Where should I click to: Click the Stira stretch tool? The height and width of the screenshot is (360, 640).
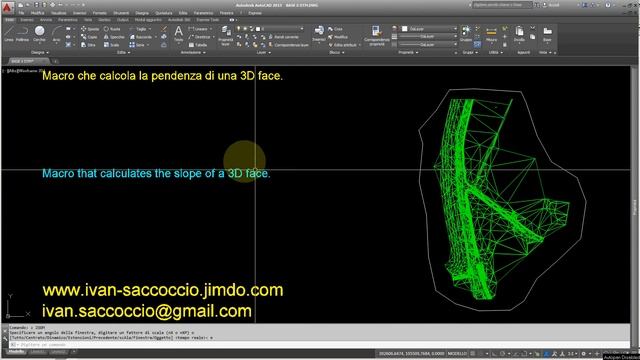88,45
